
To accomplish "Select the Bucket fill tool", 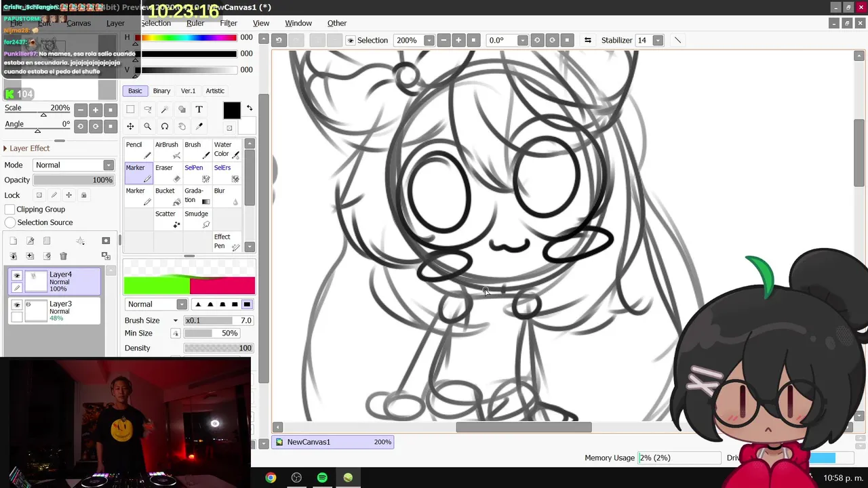I will [x=168, y=196].
